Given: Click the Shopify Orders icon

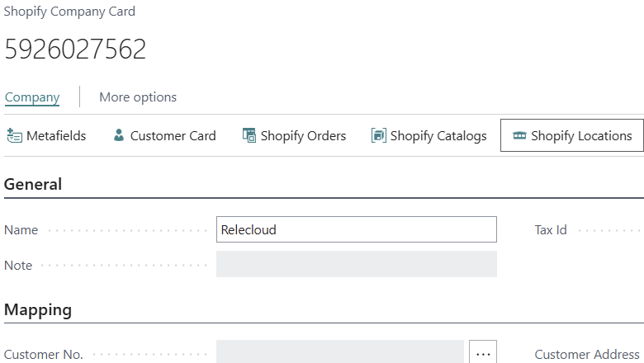Looking at the screenshot, I should (249, 136).
